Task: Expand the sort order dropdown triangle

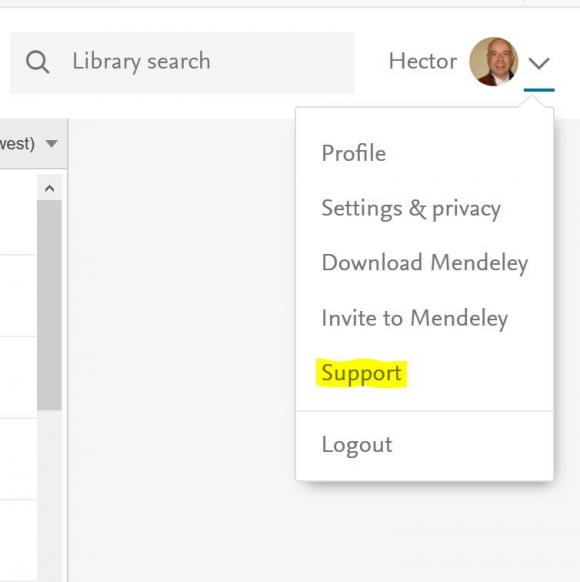Action: [x=51, y=143]
